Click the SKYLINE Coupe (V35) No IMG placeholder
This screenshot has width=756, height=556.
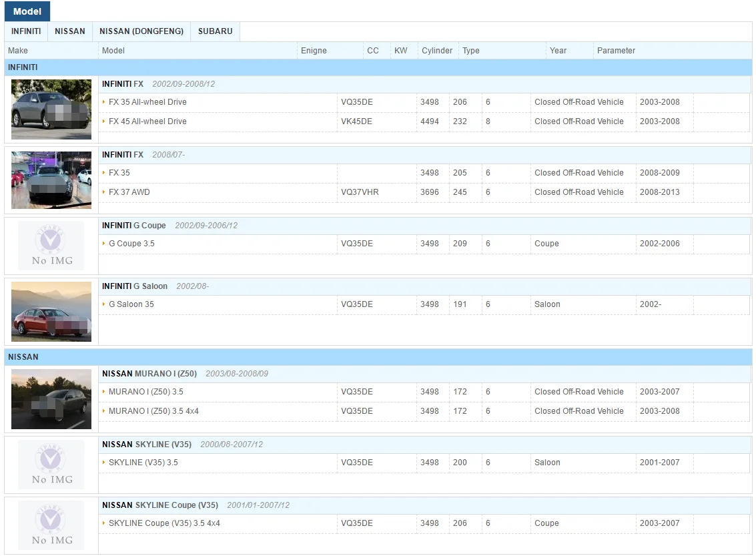(x=51, y=525)
